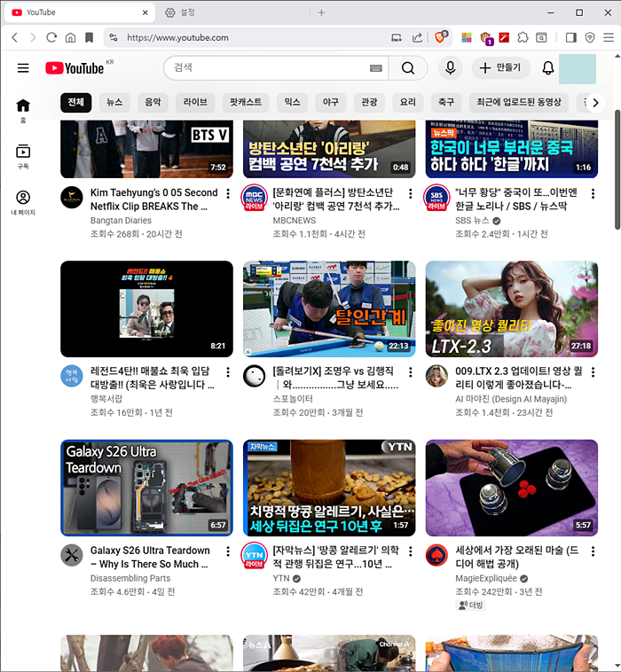Screen dimensions: 621x672
Task: Open more options for Galaxy S26 Ultra Teardown
Action: coord(228,551)
